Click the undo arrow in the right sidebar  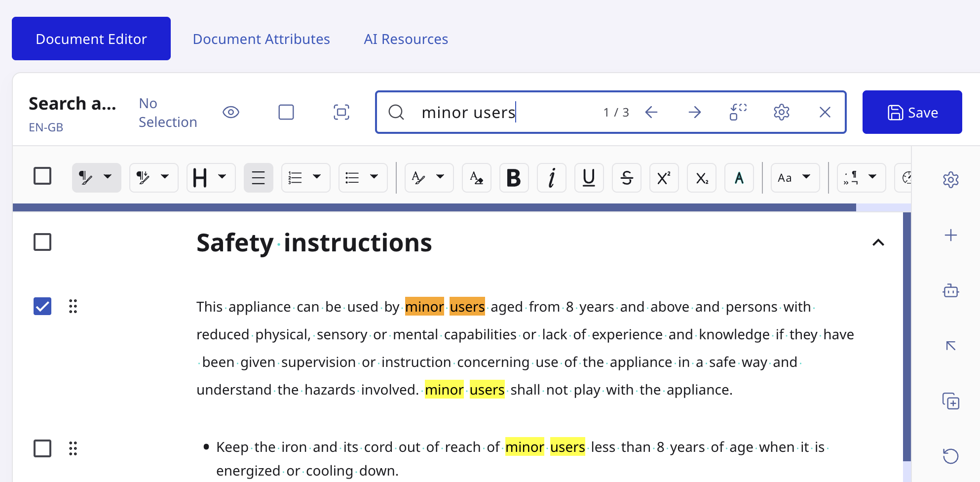coord(950,455)
